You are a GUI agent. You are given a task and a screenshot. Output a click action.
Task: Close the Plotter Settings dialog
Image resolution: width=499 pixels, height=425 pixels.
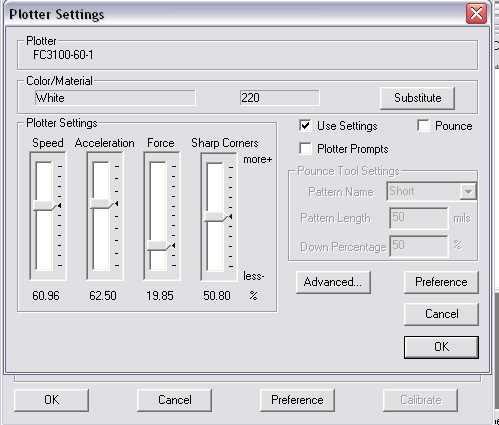click(x=476, y=14)
